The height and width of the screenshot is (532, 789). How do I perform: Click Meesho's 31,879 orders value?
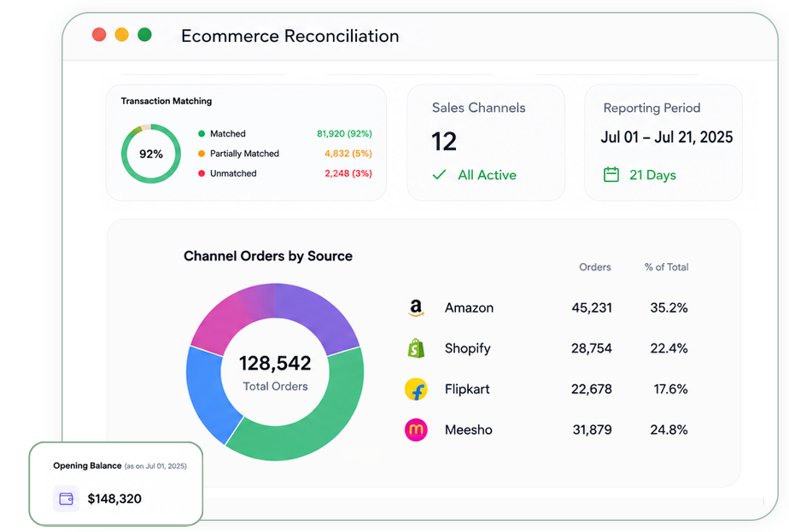pos(593,430)
